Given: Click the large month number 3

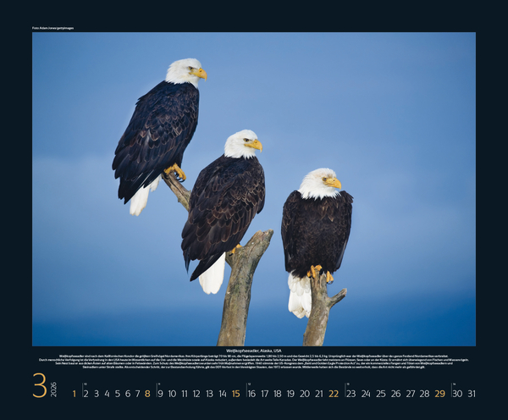Looking at the screenshot, I should tap(39, 385).
